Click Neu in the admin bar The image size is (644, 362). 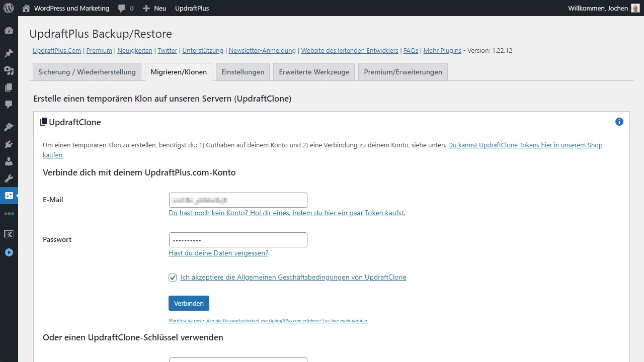point(160,9)
